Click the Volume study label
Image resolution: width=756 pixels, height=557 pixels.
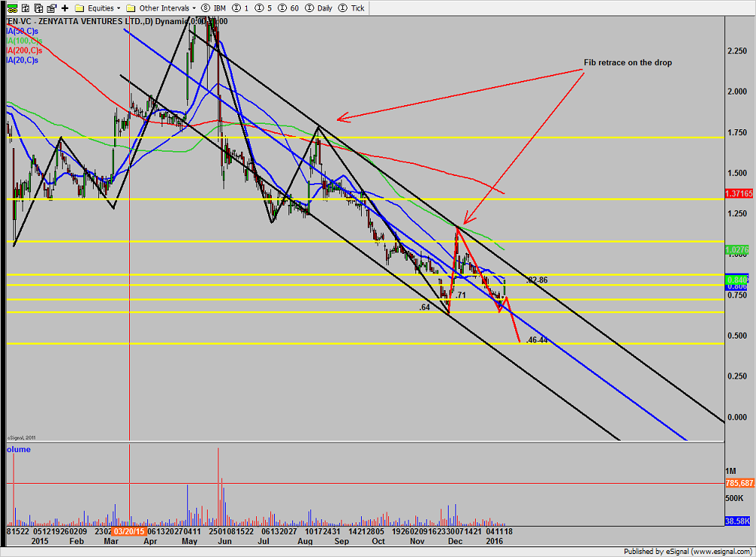(18, 450)
